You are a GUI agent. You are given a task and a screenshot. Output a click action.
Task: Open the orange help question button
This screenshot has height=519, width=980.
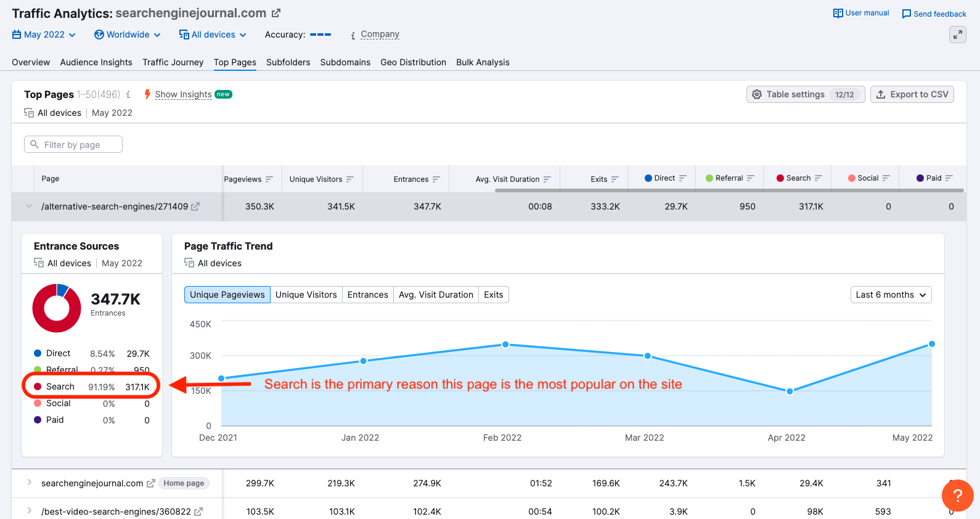coord(958,496)
